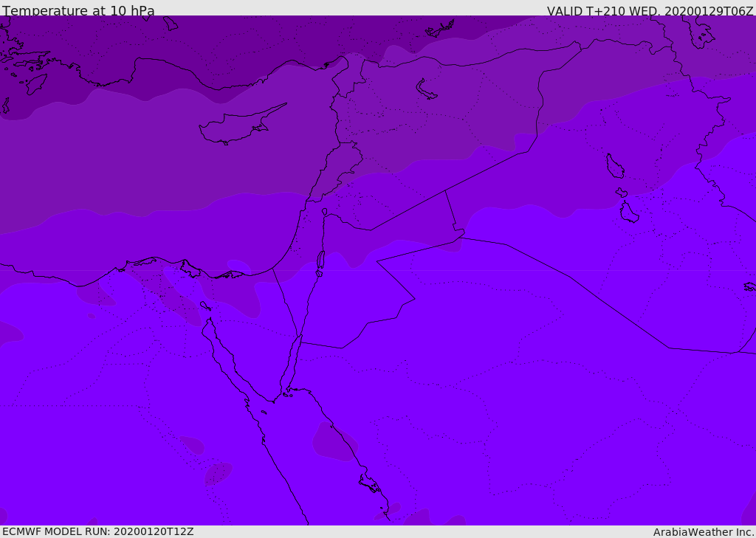The image size is (756, 538).
Task: Click the small islands off Saudi Red Sea coast
Action: pos(369,483)
